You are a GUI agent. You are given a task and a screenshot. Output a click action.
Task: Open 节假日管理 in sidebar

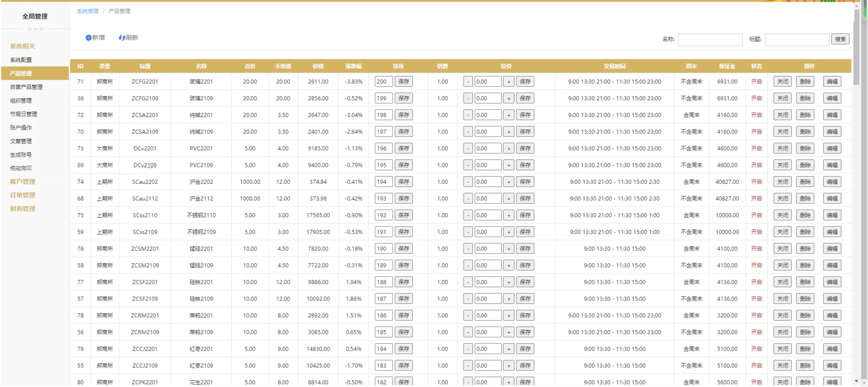(x=24, y=114)
